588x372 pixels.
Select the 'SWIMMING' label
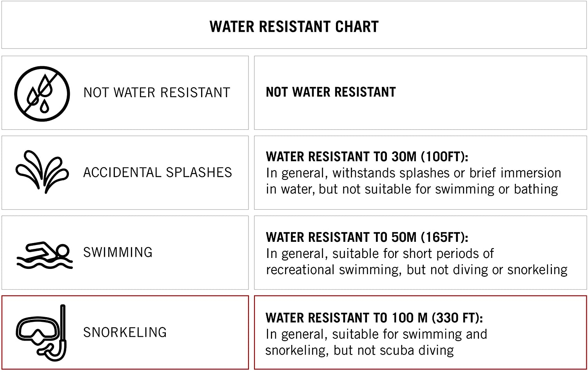[x=118, y=252]
